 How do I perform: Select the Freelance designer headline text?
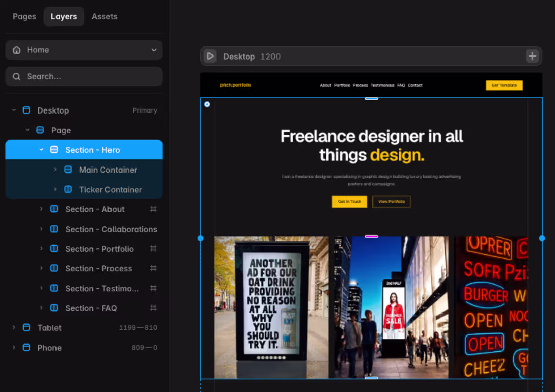371,145
